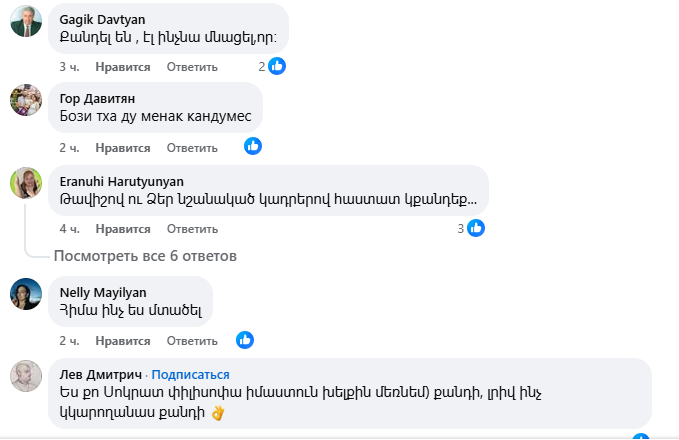Open Nelly Mayilyan's name link

[103, 292]
